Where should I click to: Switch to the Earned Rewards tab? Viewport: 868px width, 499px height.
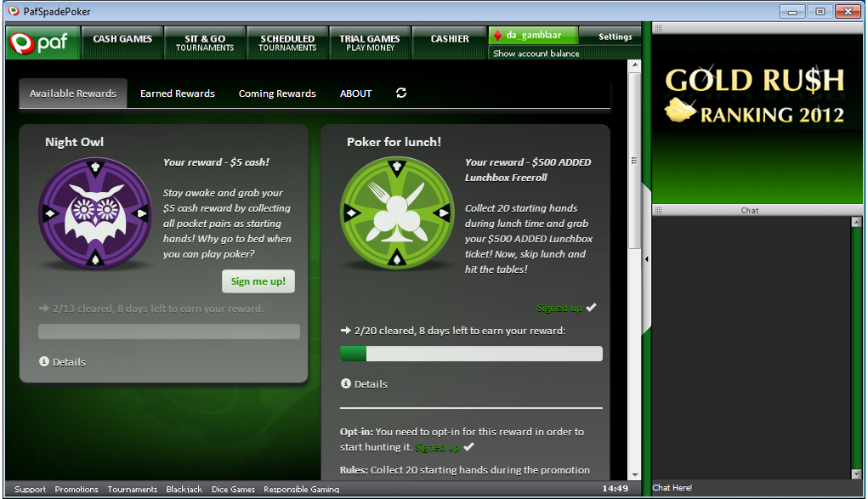pyautogui.click(x=177, y=93)
